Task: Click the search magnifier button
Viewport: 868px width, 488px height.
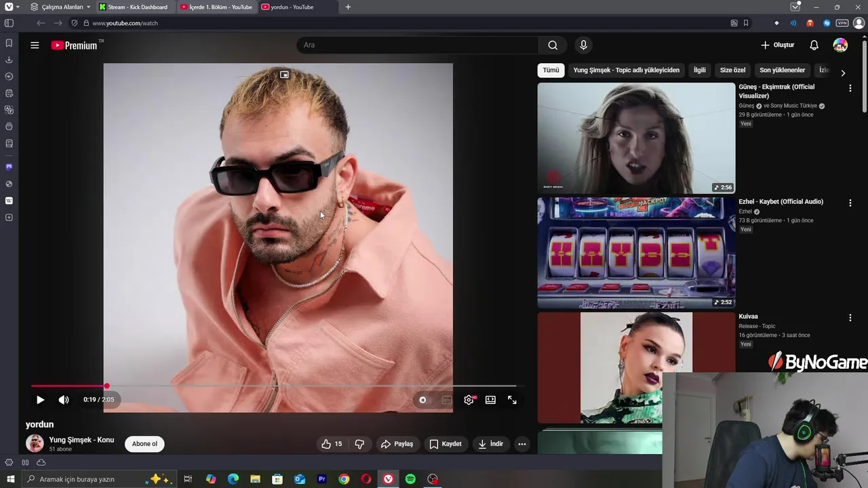Action: [x=553, y=45]
